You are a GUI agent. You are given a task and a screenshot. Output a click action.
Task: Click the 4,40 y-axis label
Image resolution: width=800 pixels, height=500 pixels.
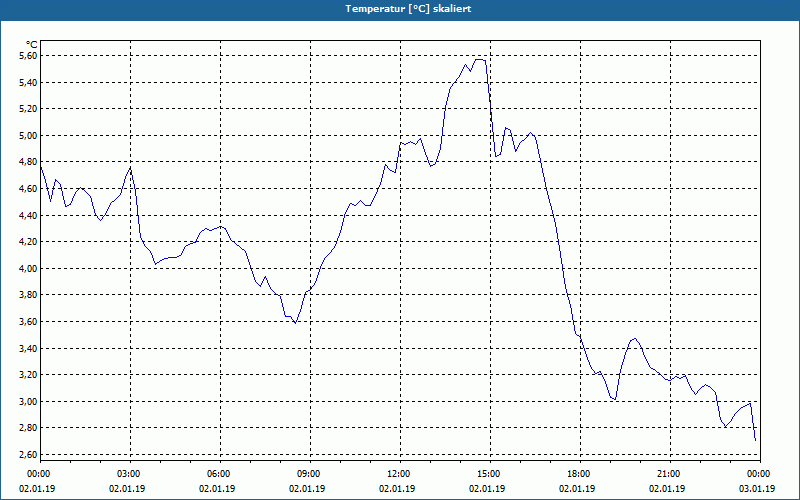click(x=28, y=215)
